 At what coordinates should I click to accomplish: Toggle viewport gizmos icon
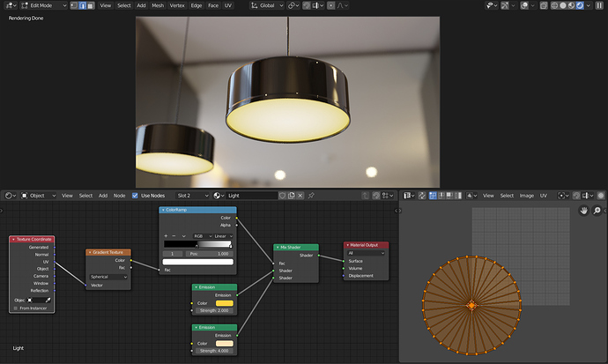[x=505, y=5]
